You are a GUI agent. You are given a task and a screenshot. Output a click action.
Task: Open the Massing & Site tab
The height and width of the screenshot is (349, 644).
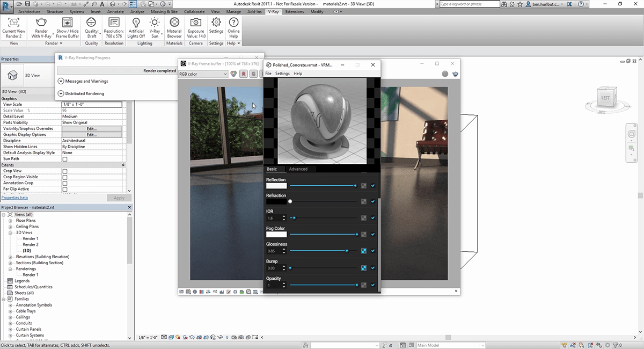click(x=164, y=11)
